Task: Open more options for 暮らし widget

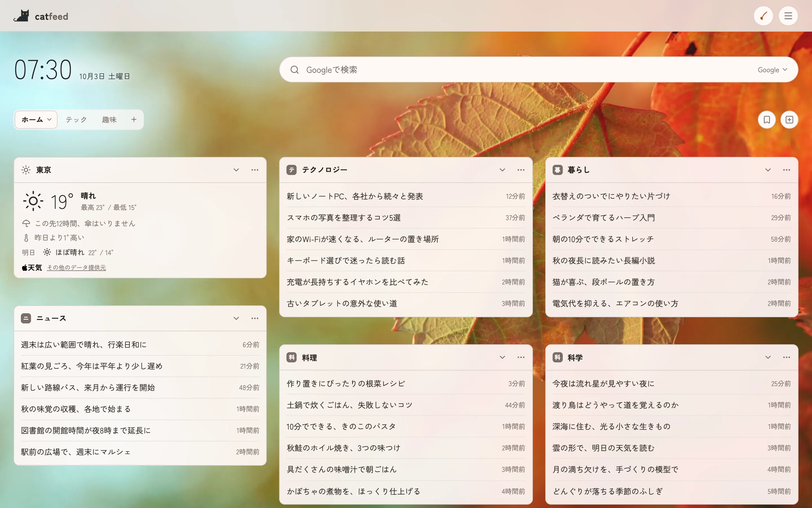Action: [787, 170]
